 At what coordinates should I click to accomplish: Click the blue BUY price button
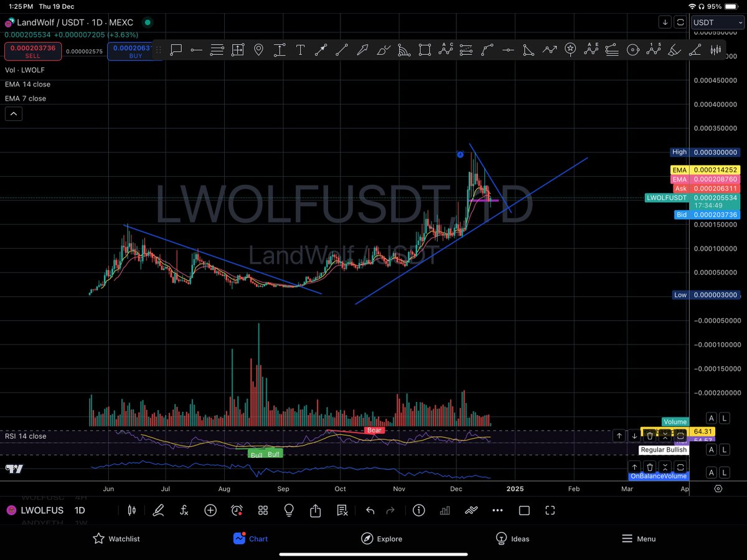pos(131,51)
